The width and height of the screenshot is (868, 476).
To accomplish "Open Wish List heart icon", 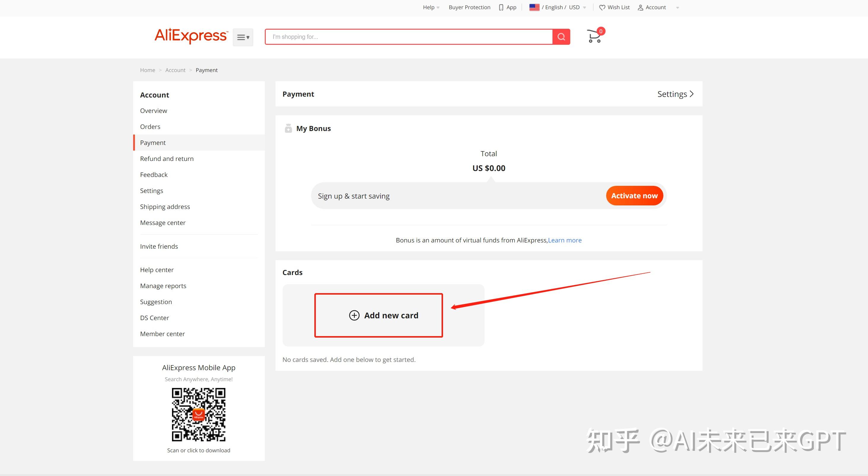I will click(602, 7).
